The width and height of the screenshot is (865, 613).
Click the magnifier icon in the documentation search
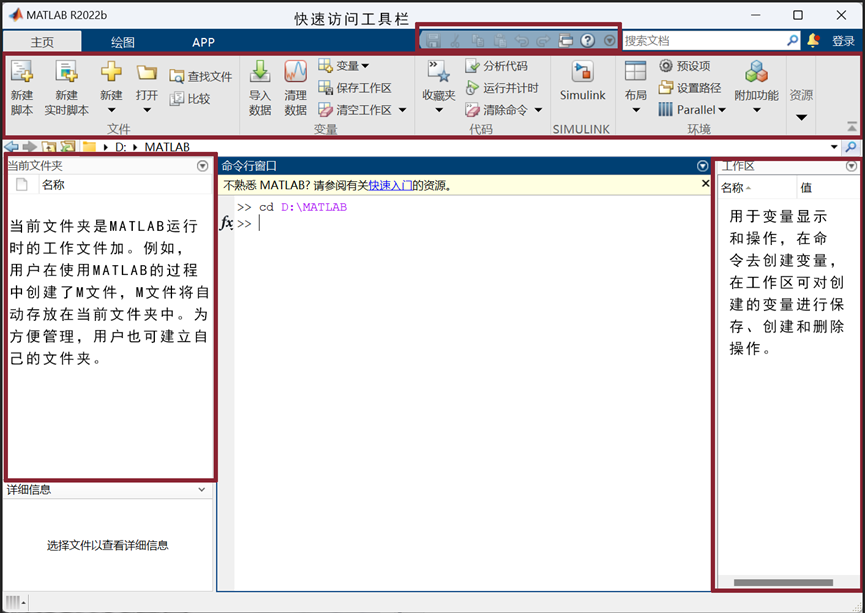[792, 40]
